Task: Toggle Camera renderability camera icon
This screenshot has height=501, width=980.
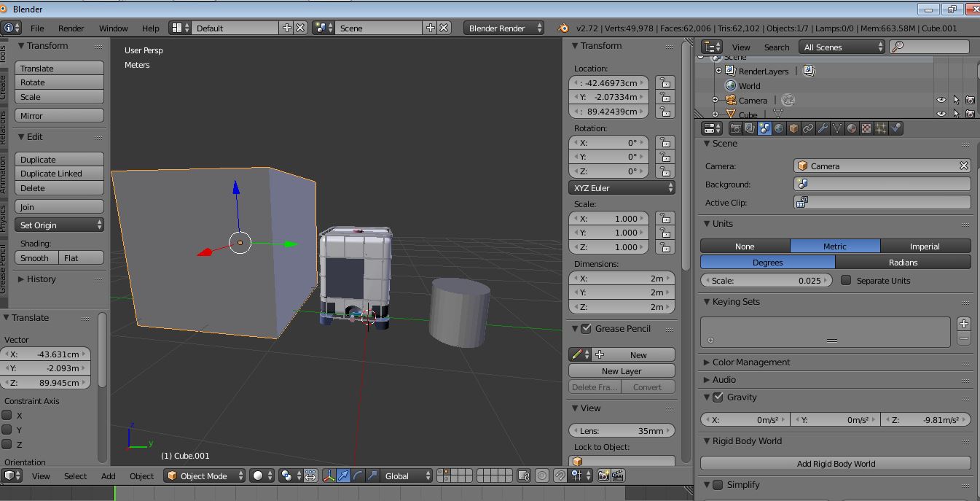Action: tap(970, 100)
